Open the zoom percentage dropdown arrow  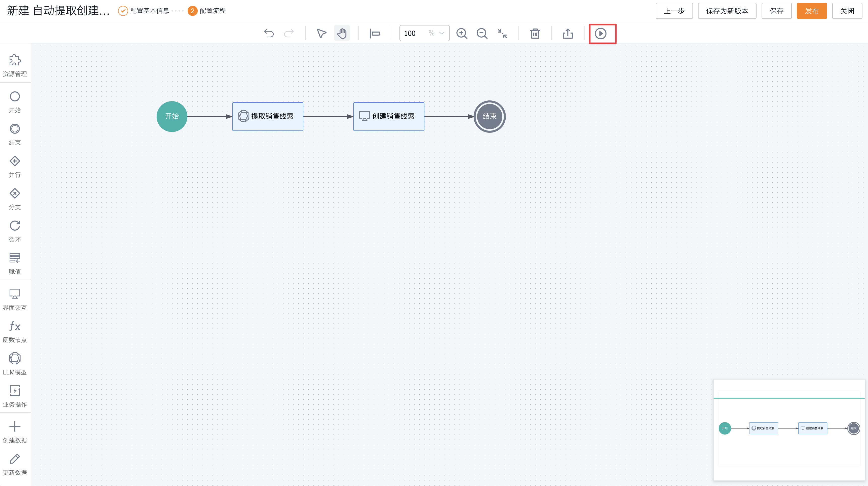442,33
